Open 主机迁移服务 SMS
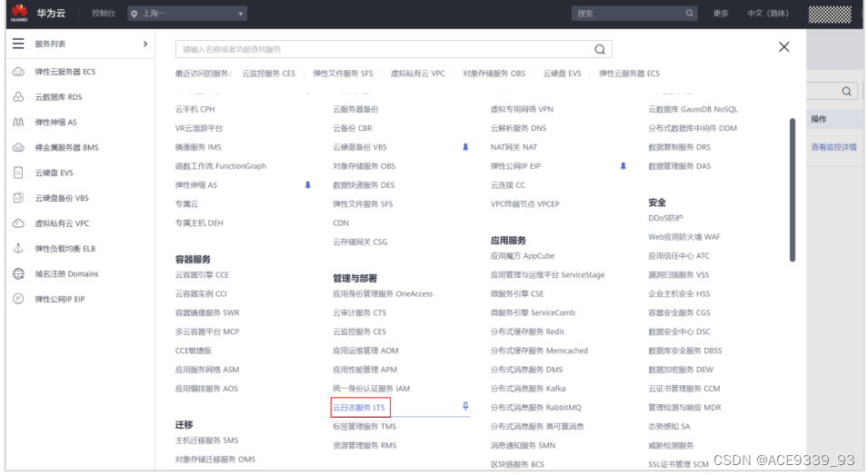 206,440
